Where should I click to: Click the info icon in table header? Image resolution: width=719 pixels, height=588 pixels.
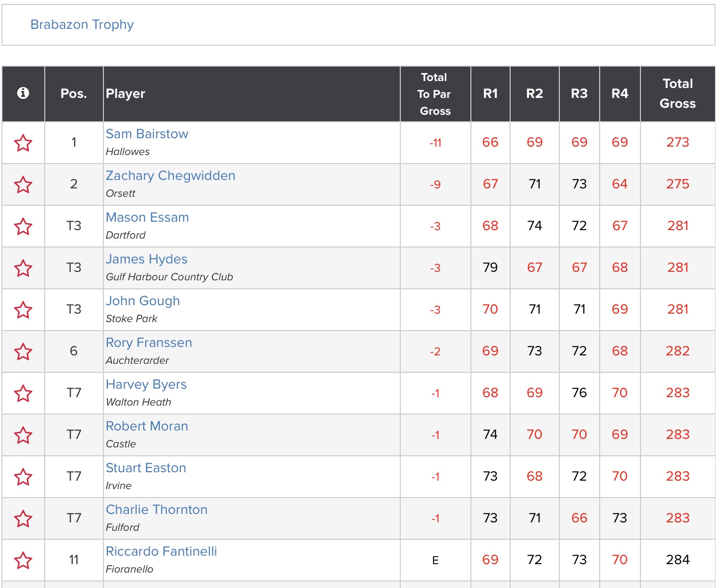(23, 93)
